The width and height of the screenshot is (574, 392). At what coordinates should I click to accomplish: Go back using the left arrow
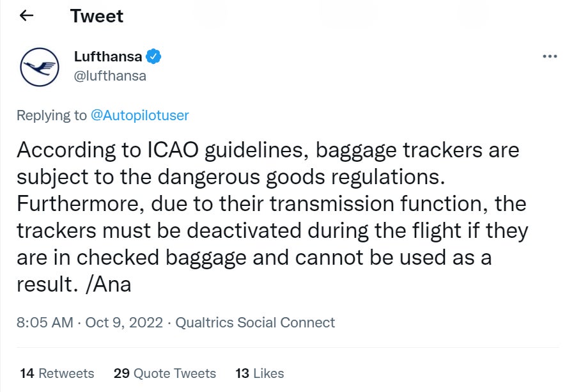(x=26, y=16)
